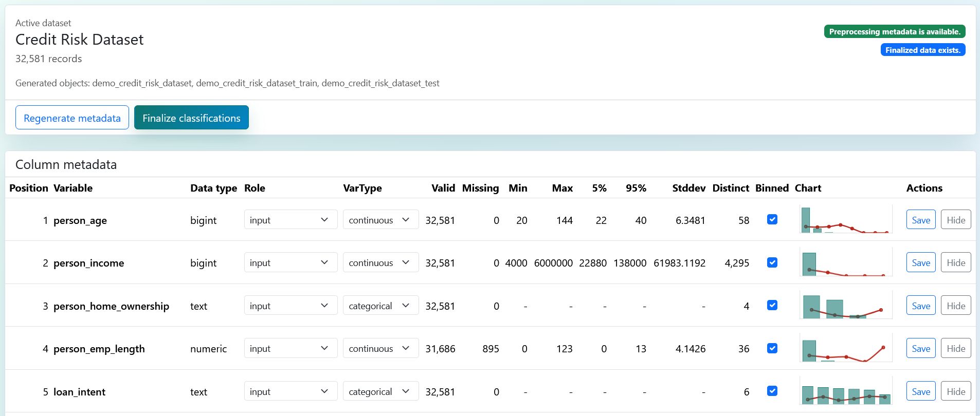Save the loan_intent row
Image resolution: width=980 pixels, height=416 pixels.
pos(921,391)
